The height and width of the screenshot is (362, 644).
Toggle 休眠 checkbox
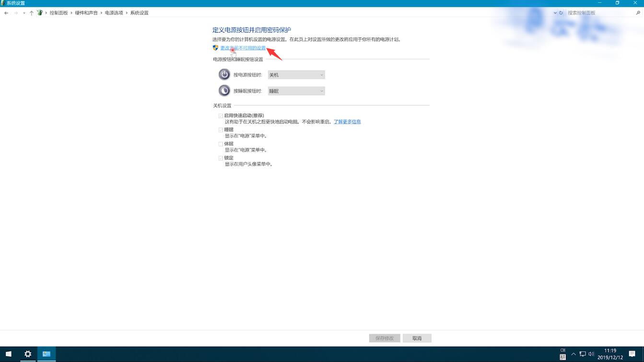(221, 144)
